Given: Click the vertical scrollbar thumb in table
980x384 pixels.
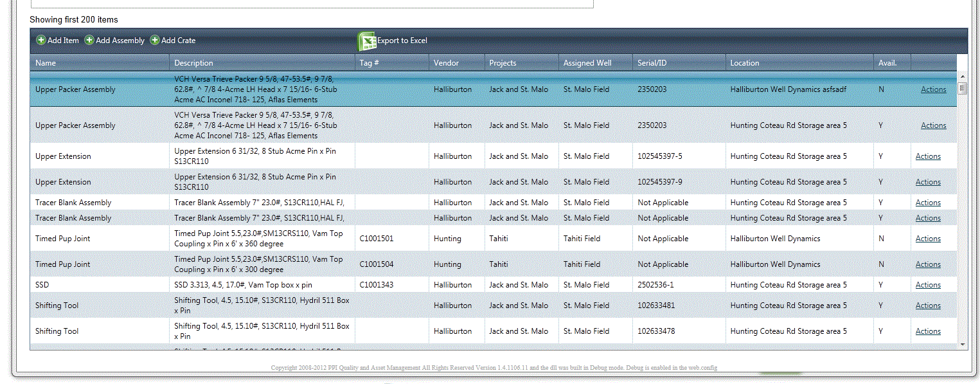Looking at the screenshot, I should coord(962,88).
